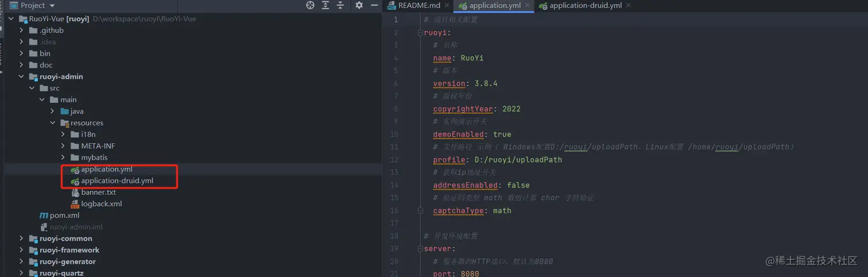Select application.yml in the project tree

[x=107, y=170]
